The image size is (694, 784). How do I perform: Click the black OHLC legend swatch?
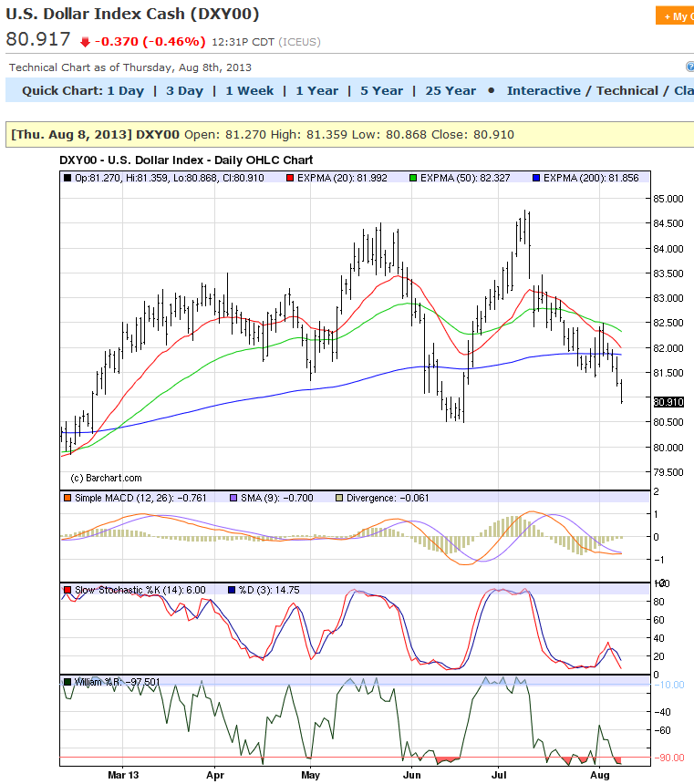coord(67,178)
